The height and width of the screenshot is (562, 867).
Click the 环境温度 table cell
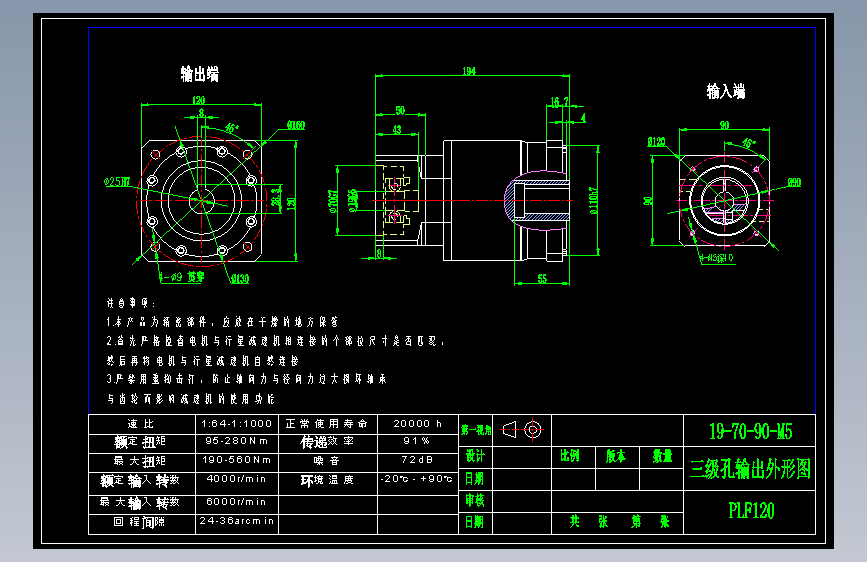coord(327,481)
